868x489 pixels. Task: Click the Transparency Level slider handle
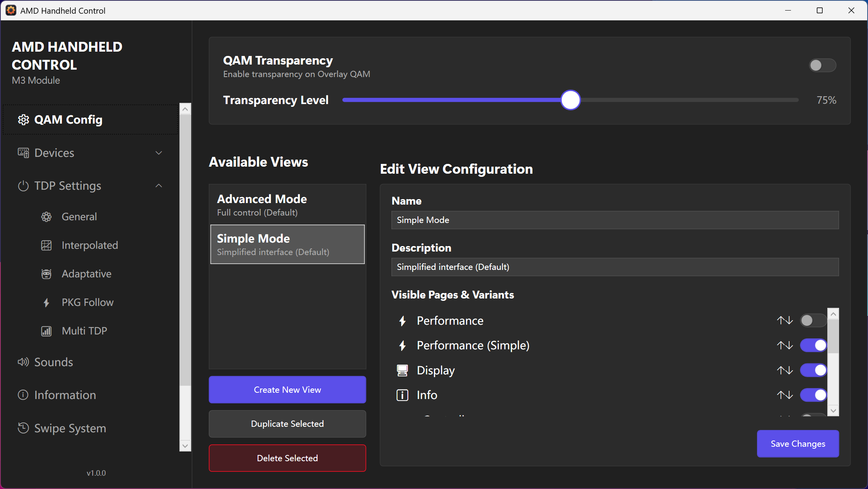coord(570,100)
